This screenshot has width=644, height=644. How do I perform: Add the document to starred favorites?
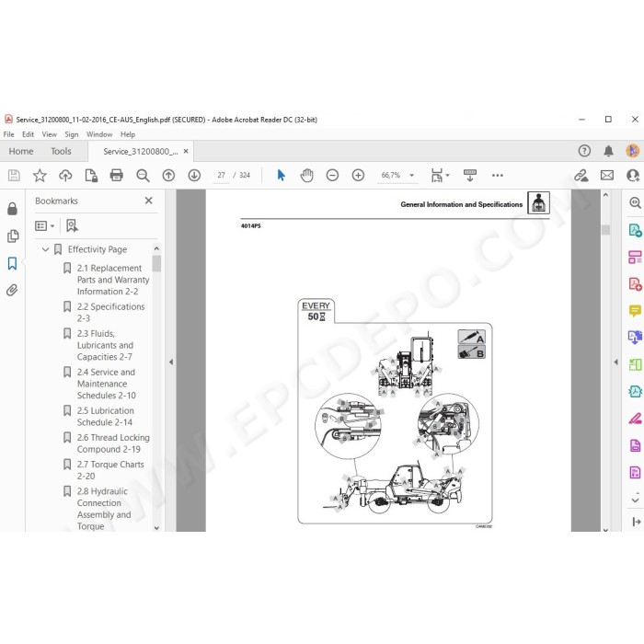(x=40, y=176)
